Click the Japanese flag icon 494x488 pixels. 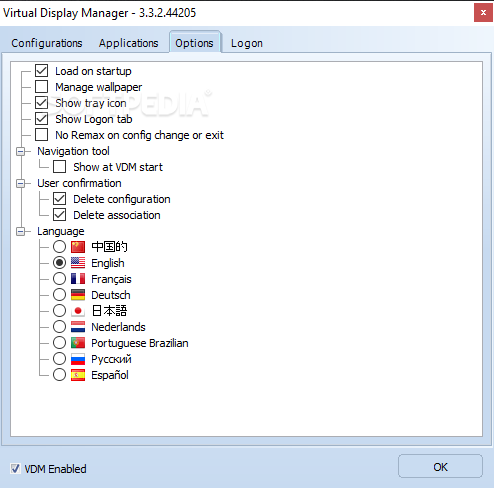[78, 311]
